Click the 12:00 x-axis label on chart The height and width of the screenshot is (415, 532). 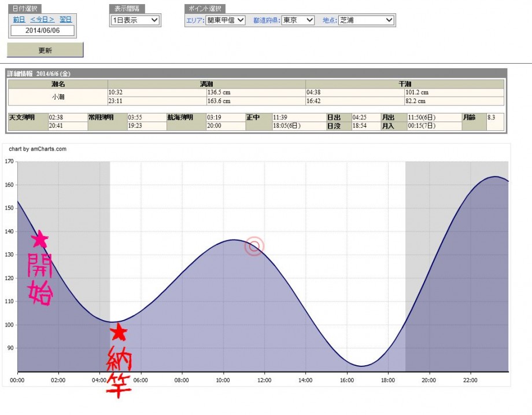(264, 380)
